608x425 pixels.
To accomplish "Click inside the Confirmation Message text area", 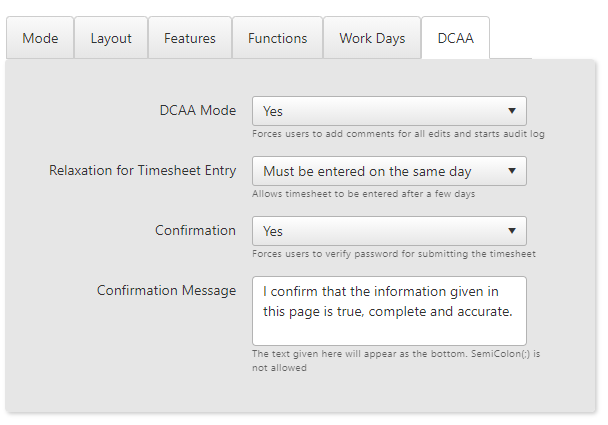I will tap(389, 311).
